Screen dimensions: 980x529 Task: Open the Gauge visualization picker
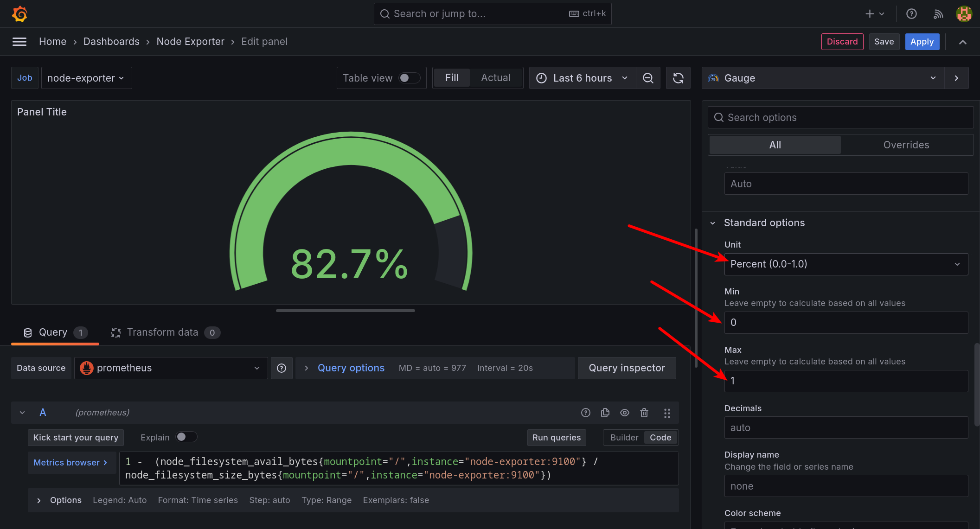tap(823, 78)
